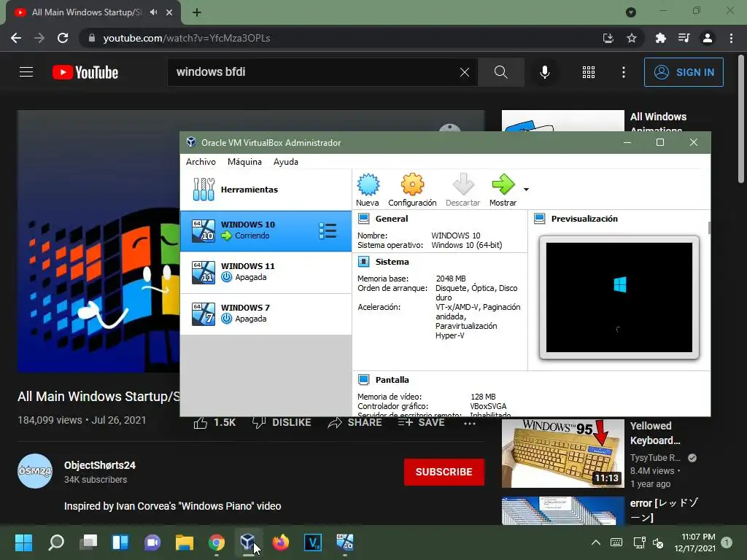Open Yellowed Keyboard video thumbnail
747x560 pixels.
click(x=562, y=454)
